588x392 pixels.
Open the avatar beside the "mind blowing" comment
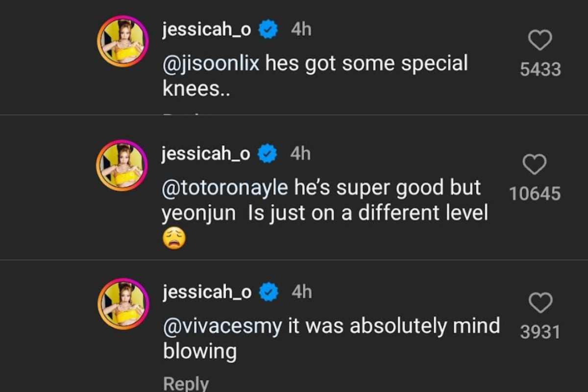point(122,304)
